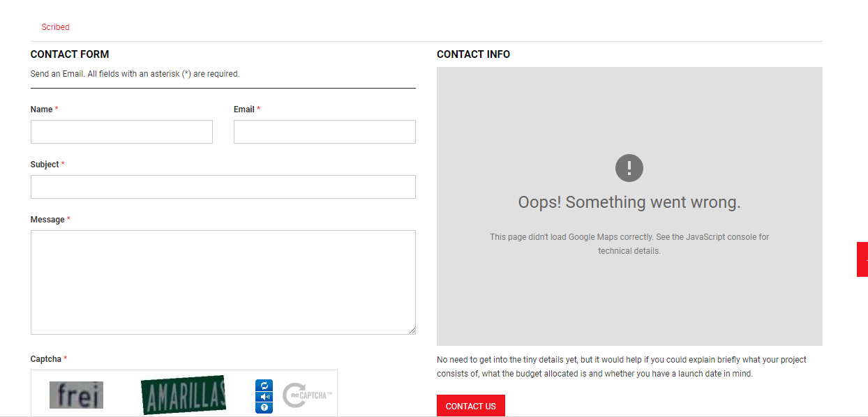The width and height of the screenshot is (868, 417).
Task: Grab the Message textarea resize handle
Action: (x=412, y=331)
